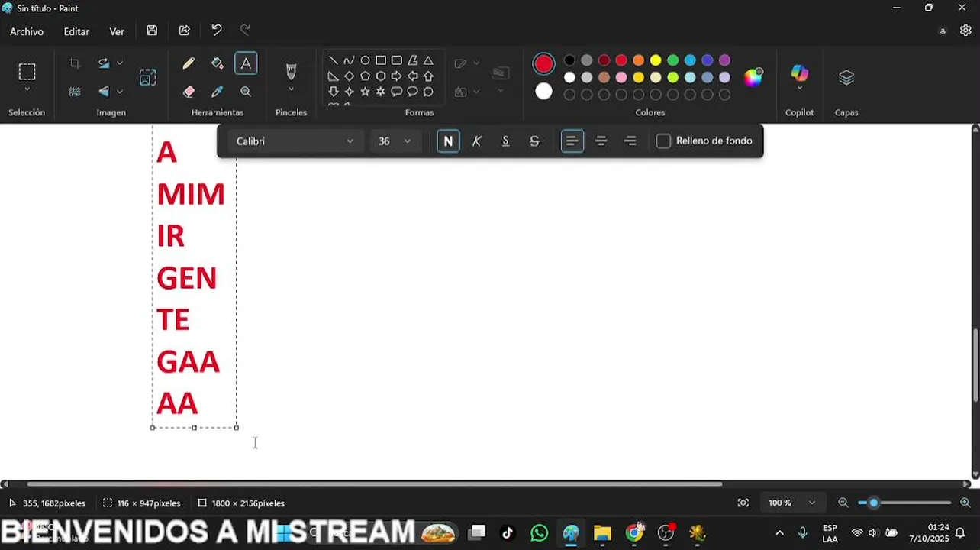This screenshot has width=980, height=550.
Task: Toggle strikethrough text formatting
Action: click(x=534, y=141)
